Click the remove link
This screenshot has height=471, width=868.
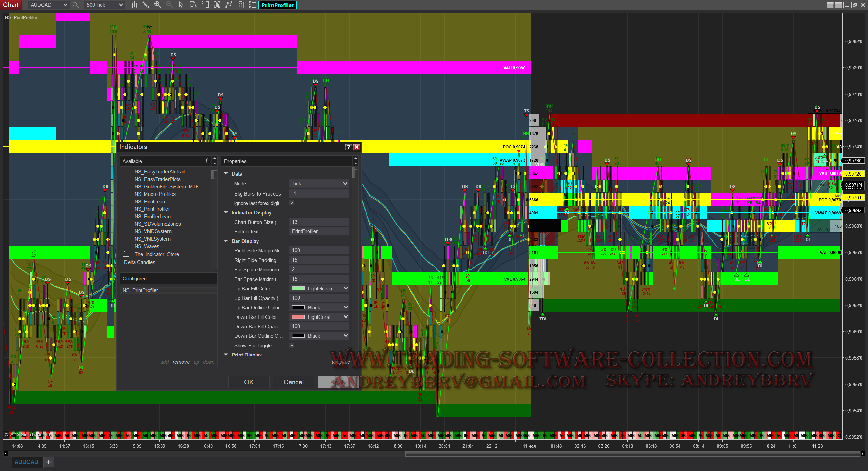[181, 362]
